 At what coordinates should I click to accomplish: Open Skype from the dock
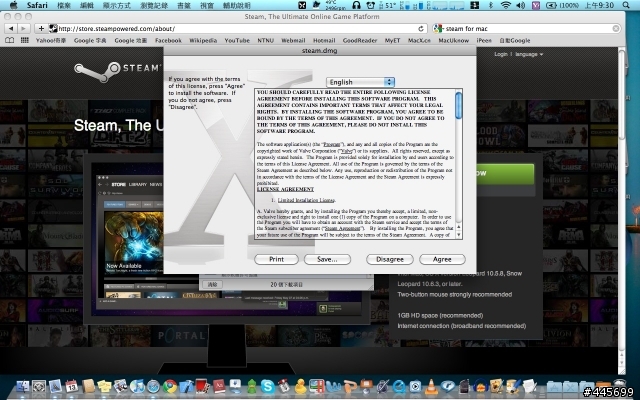click(x=268, y=386)
